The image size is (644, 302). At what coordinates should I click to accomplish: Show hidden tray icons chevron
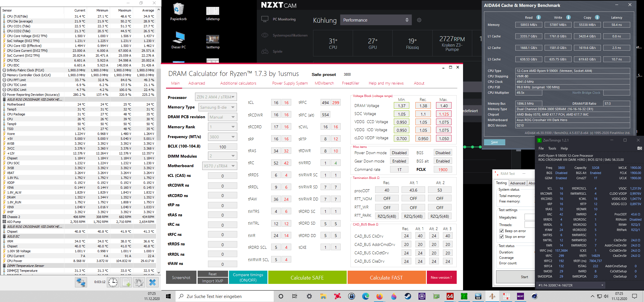click(x=592, y=296)
